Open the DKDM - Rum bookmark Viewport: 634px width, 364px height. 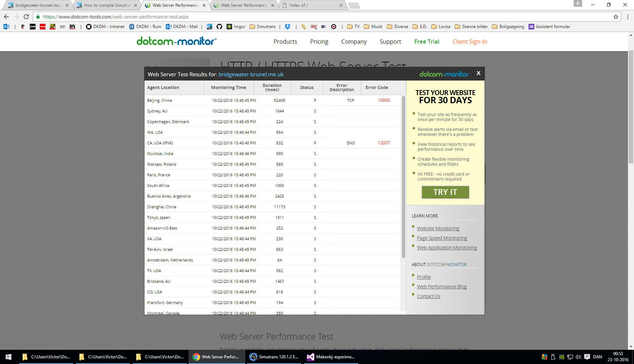pyautogui.click(x=145, y=27)
